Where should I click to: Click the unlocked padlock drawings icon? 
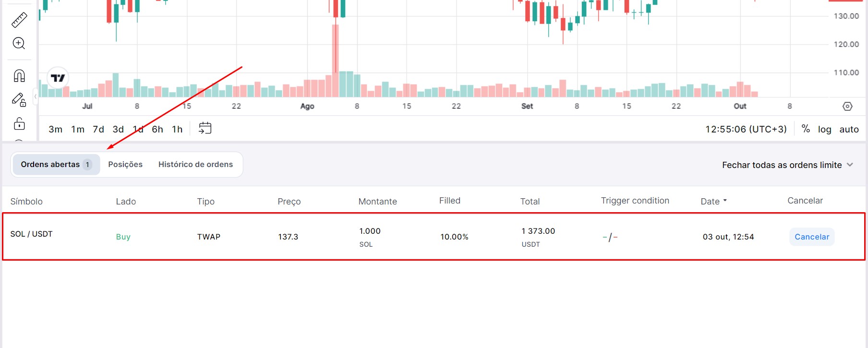[19, 124]
